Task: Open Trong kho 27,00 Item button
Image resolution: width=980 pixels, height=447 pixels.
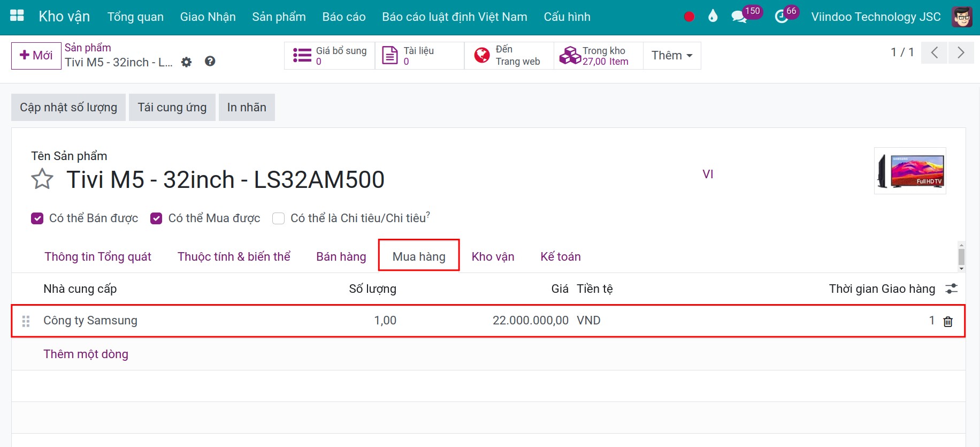Action: click(x=598, y=56)
